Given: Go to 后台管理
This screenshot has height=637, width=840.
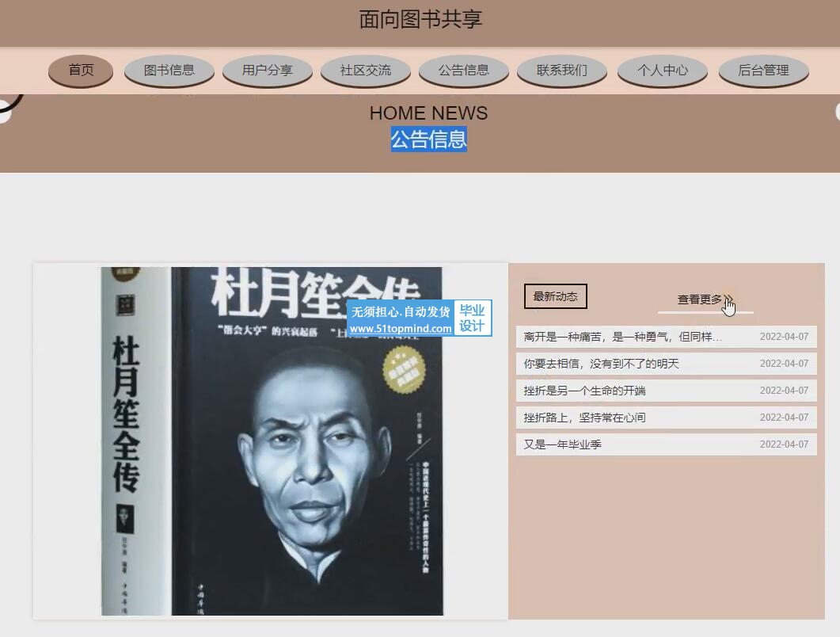Looking at the screenshot, I should coord(763,71).
